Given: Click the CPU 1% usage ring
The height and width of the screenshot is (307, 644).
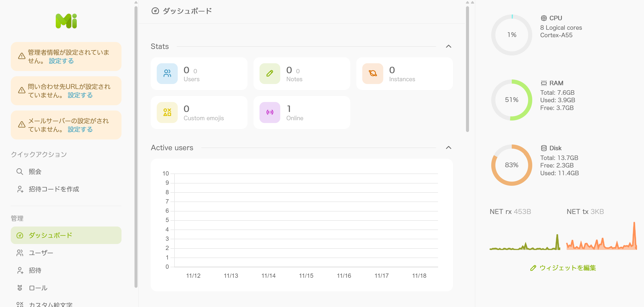Looking at the screenshot, I should 512,35.
